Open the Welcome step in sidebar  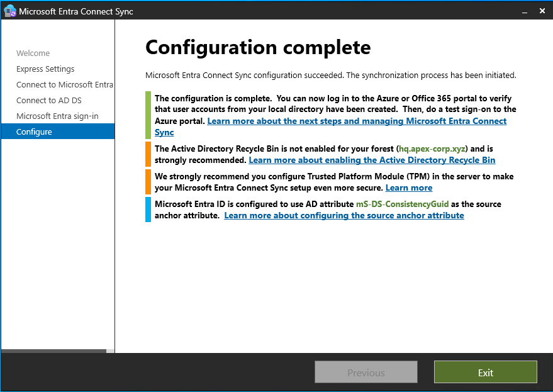coord(33,53)
